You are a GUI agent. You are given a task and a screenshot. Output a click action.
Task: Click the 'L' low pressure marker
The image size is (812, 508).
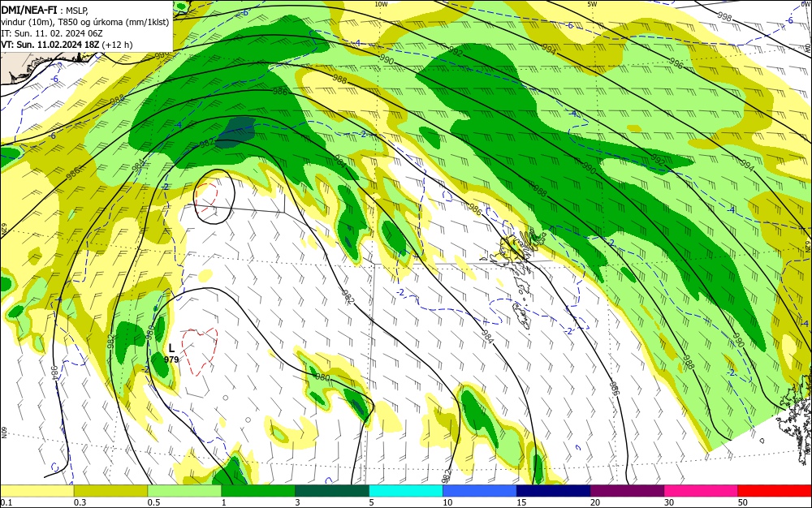point(172,348)
